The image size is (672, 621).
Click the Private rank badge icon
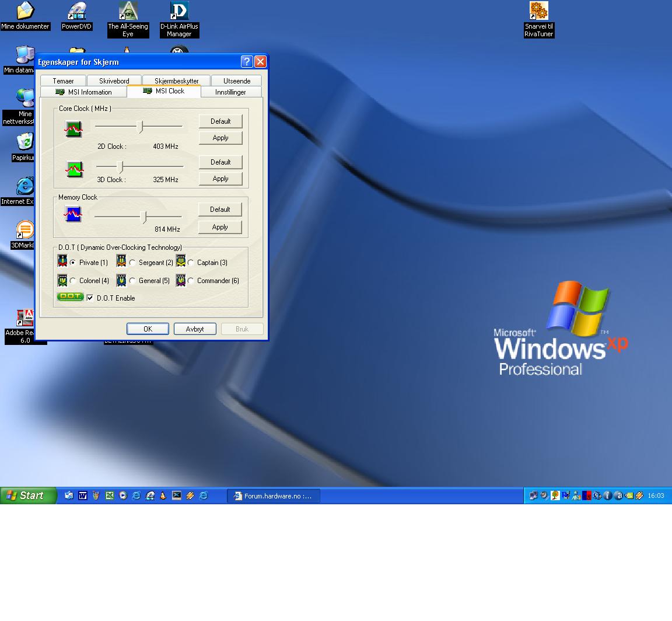(x=62, y=261)
